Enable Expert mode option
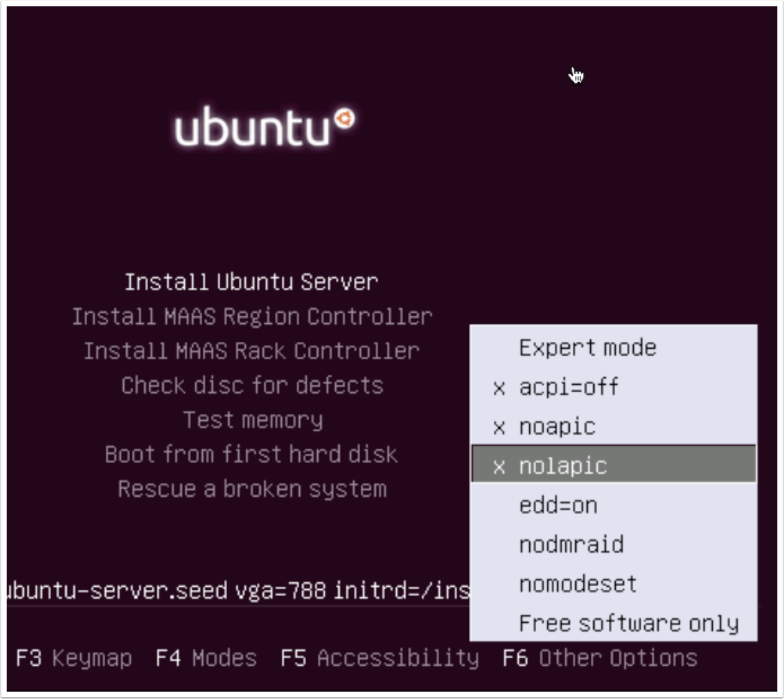The height and width of the screenshot is (699, 784). (587, 348)
